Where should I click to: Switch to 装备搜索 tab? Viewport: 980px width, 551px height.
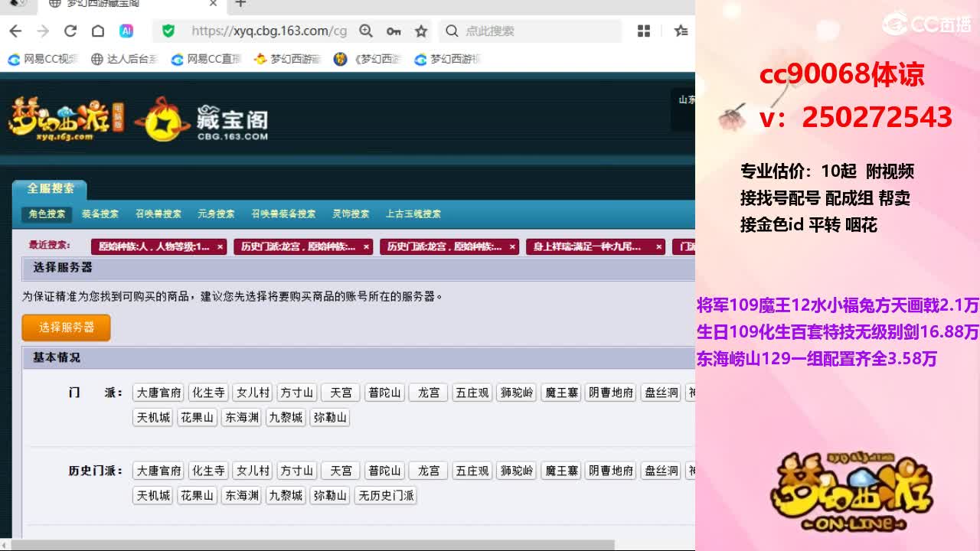pos(100,214)
